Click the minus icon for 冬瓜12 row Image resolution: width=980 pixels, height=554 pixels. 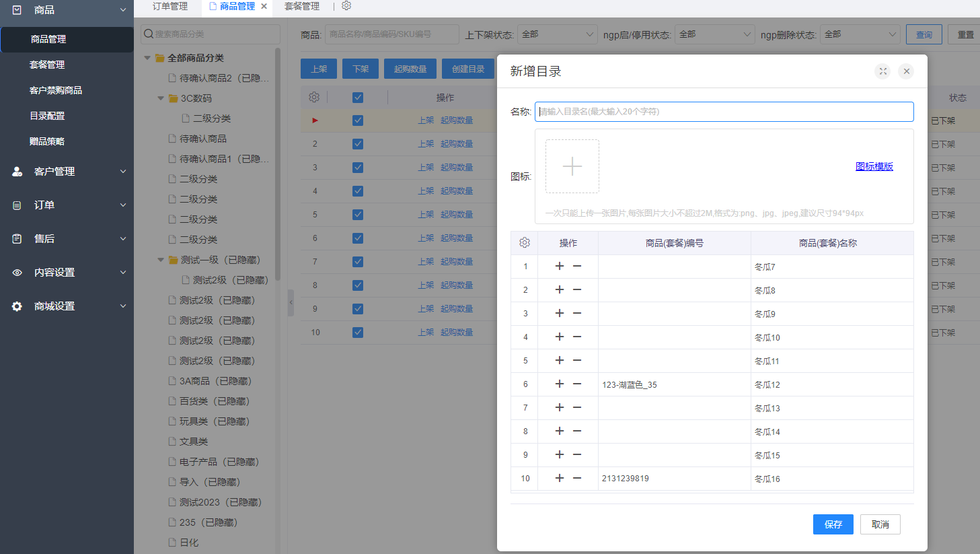pyautogui.click(x=577, y=384)
